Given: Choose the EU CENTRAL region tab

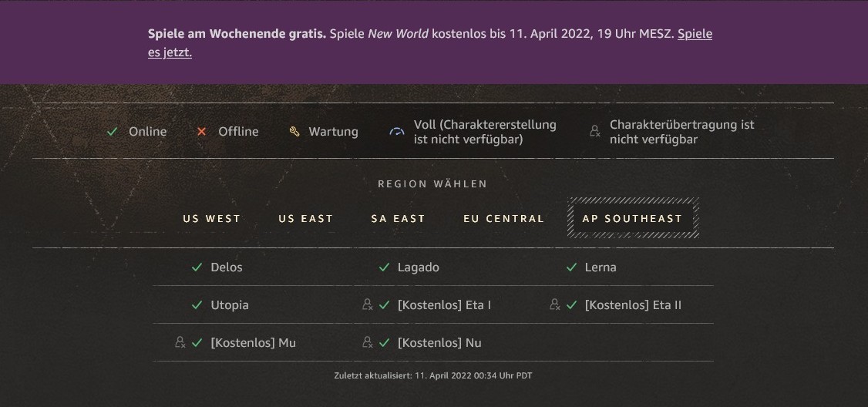Looking at the screenshot, I should (504, 219).
